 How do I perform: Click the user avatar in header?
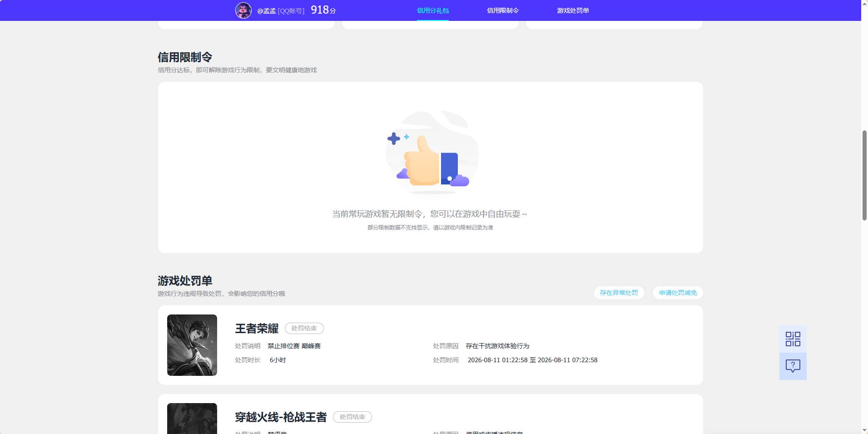click(243, 10)
